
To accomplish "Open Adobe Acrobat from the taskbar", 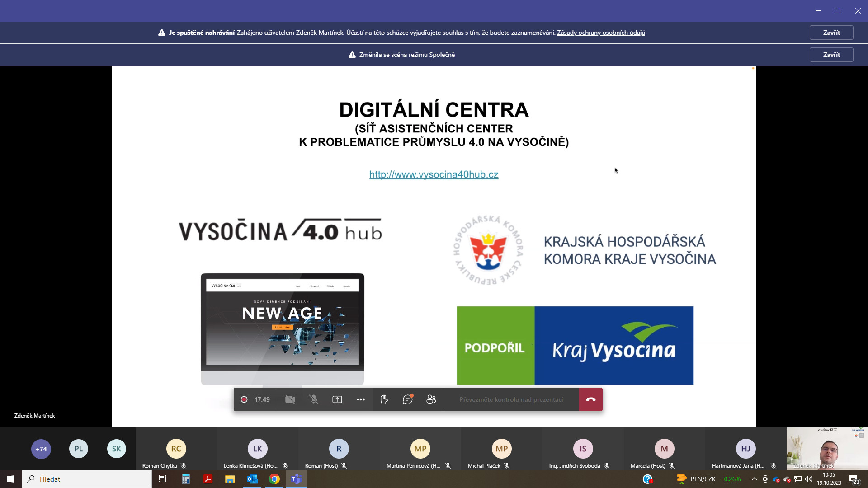I will tap(208, 479).
